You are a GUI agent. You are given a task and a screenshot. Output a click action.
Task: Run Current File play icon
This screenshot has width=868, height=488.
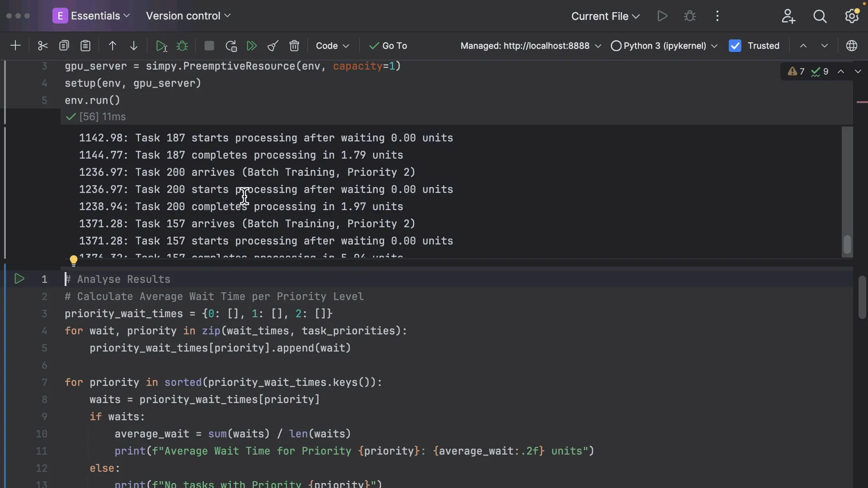click(x=663, y=16)
